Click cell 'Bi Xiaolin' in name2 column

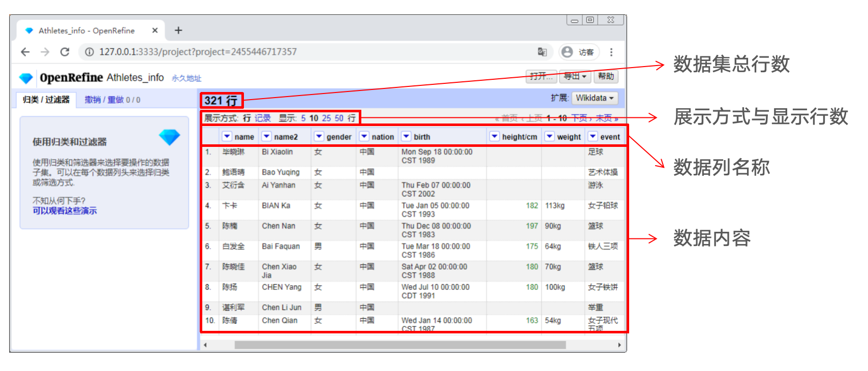pyautogui.click(x=277, y=152)
